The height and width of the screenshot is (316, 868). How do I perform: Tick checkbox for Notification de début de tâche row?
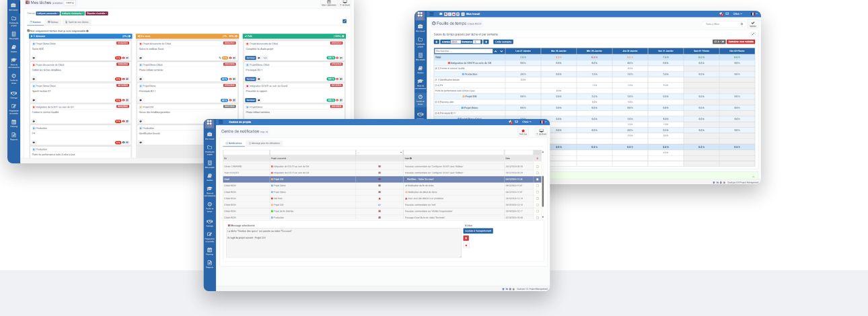click(x=537, y=192)
